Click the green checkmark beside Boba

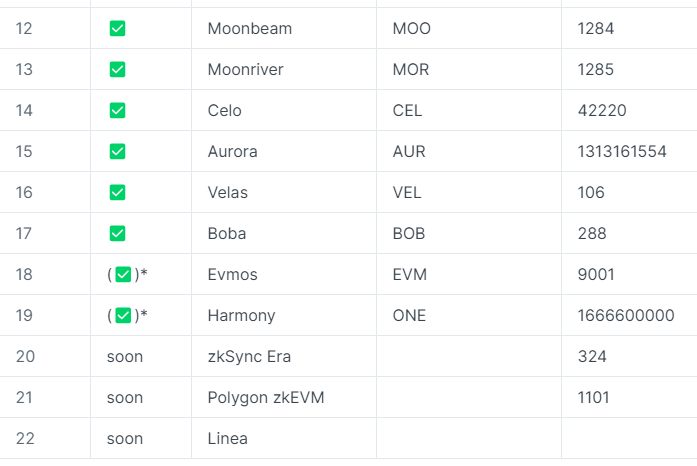pyautogui.click(x=117, y=233)
